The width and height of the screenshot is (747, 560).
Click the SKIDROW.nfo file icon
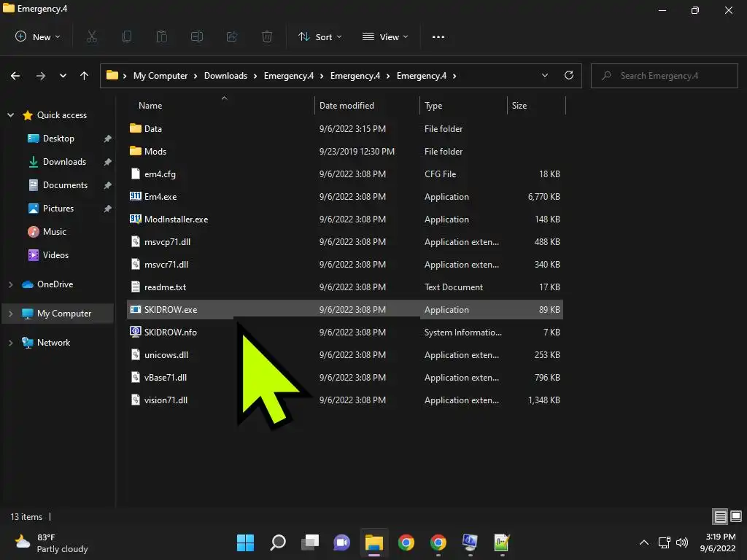(135, 332)
